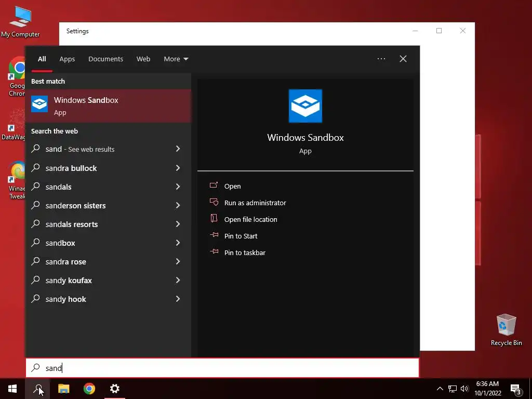Search web for 'sanderson sisters' text
The width and height of the screenshot is (532, 399).
pyautogui.click(x=76, y=206)
